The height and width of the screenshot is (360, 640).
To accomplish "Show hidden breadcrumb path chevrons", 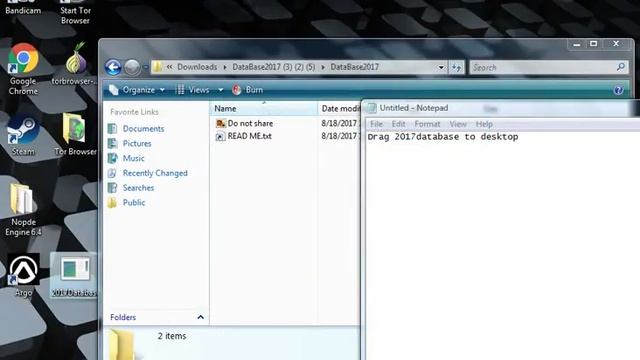I will 169,67.
